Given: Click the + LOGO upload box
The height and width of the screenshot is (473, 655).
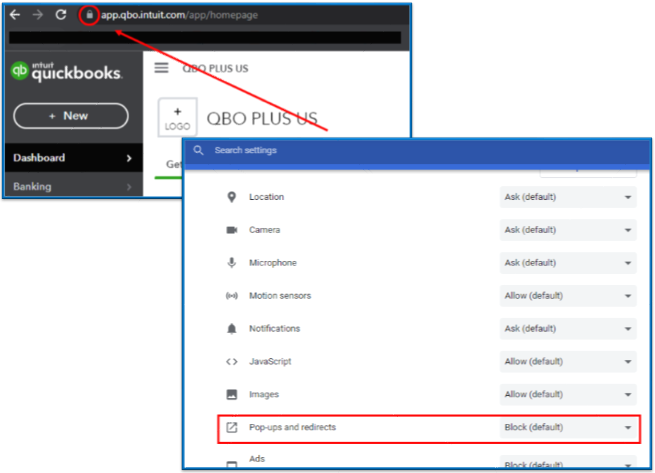Looking at the screenshot, I should [178, 118].
